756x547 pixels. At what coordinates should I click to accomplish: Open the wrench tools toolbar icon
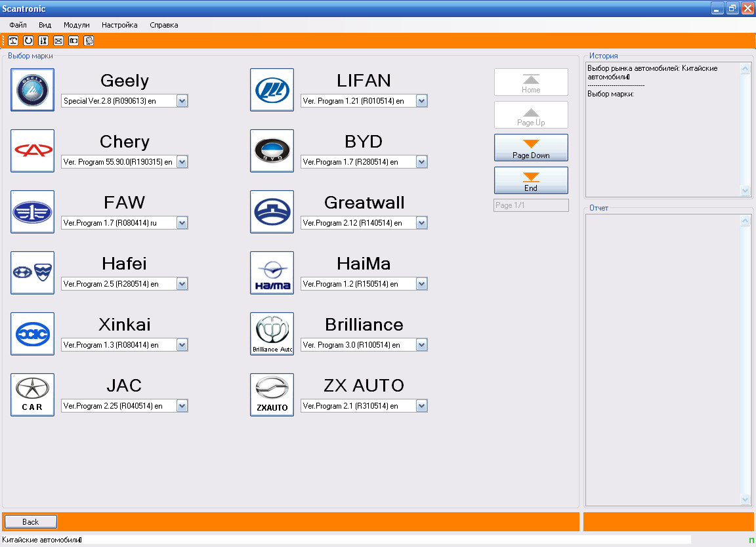pos(43,41)
